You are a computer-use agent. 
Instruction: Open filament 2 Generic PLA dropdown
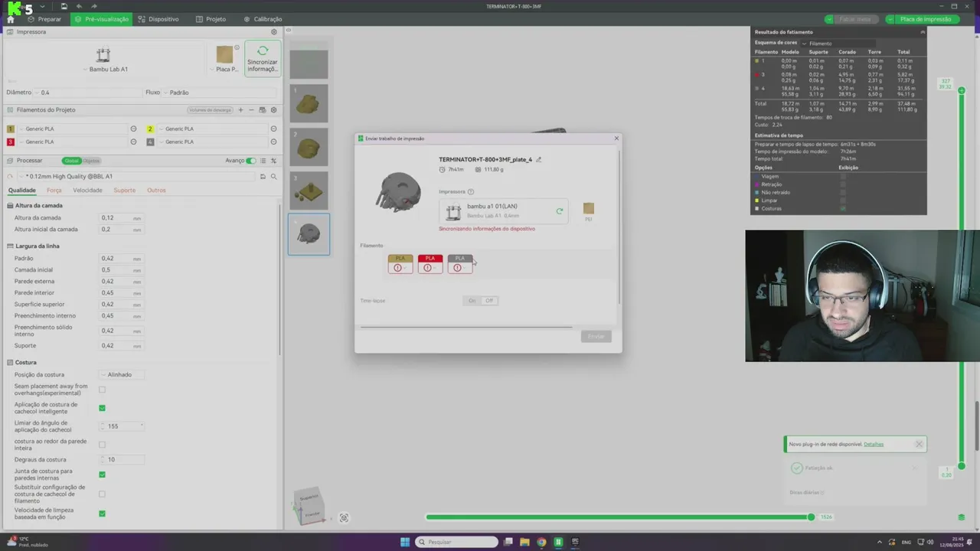coord(213,129)
